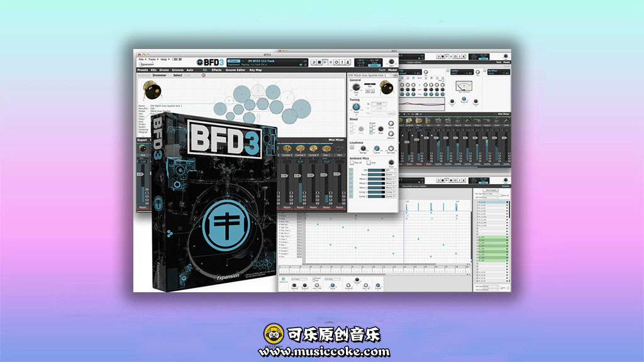Screen dimensions: 644x362
Task: Click the Trim knob in the General section
Action: 356,87
